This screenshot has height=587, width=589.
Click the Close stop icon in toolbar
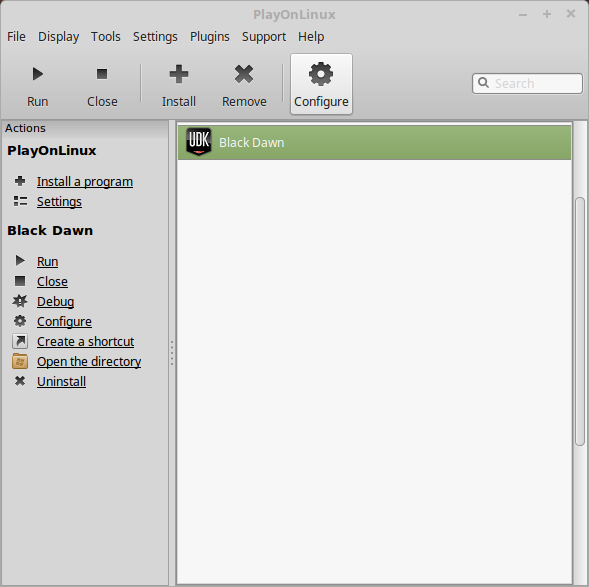[102, 74]
